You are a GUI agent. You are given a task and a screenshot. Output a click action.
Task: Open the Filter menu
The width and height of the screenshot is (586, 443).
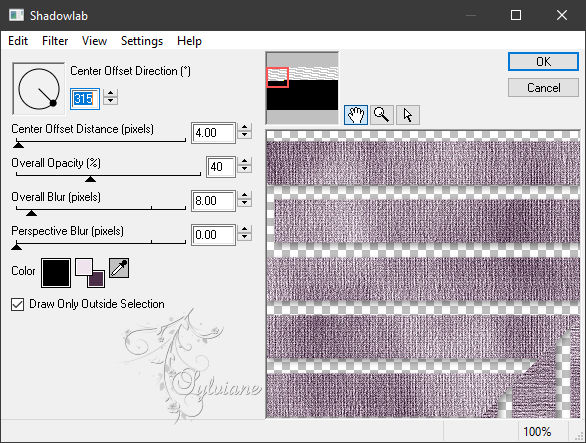(x=55, y=41)
